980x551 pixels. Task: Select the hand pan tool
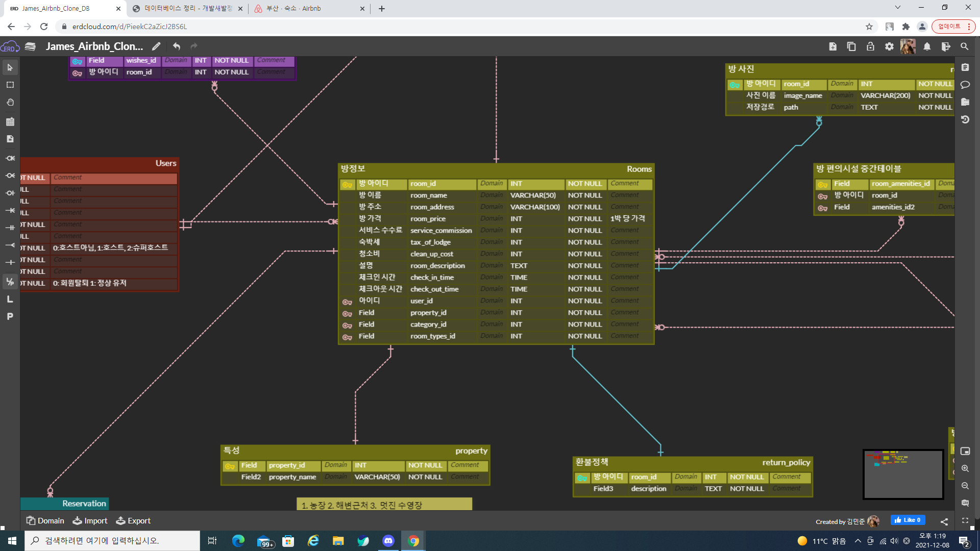coord(10,103)
